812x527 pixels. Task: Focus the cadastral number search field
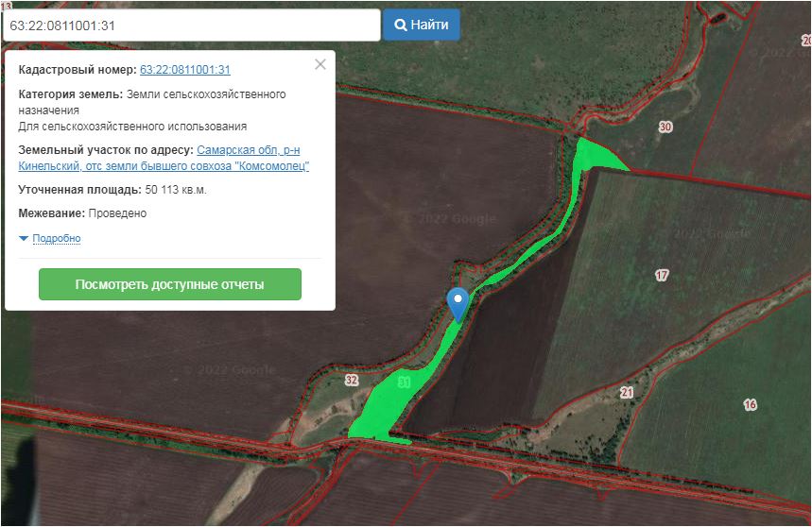(x=190, y=25)
